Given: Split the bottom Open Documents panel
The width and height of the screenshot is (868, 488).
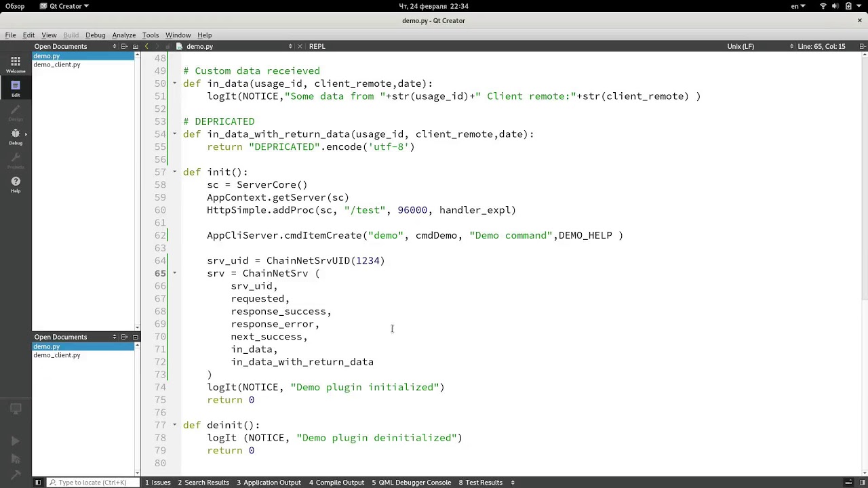Looking at the screenshot, I should [x=125, y=337].
